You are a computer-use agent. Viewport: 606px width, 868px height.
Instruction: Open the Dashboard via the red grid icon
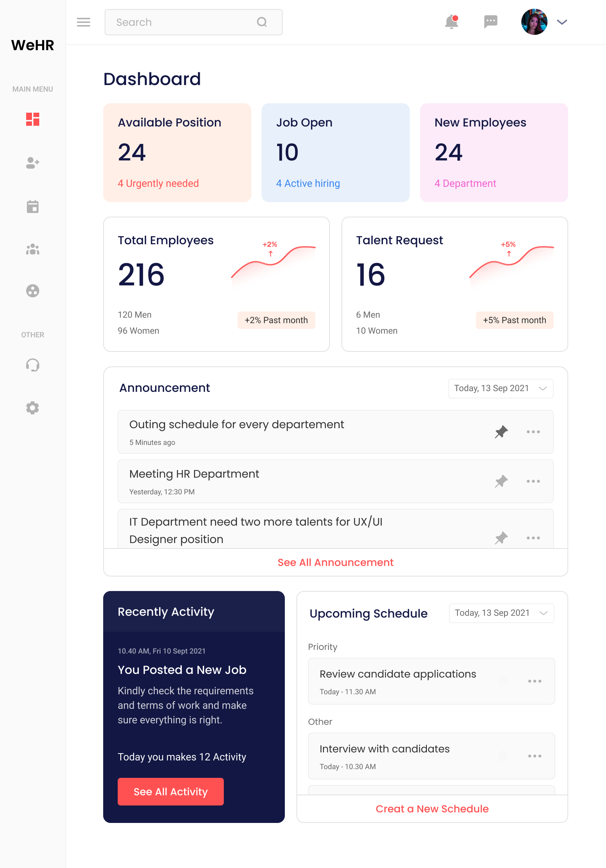coord(32,120)
